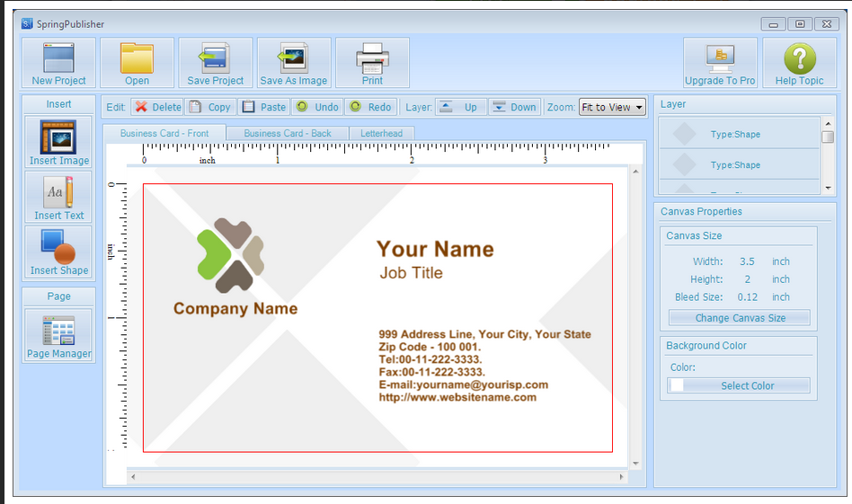Choose Insert Image tool

coord(58,142)
